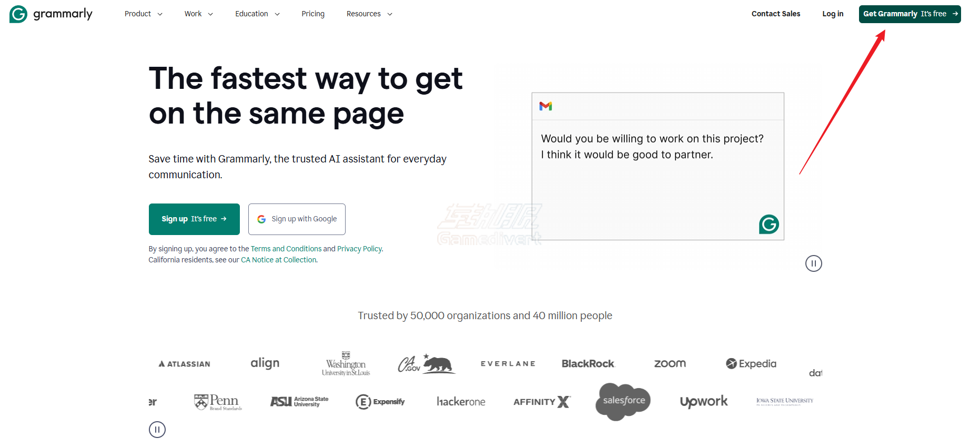Click the Gmail icon in demo card
This screenshot has width=980, height=448.
[x=545, y=106]
